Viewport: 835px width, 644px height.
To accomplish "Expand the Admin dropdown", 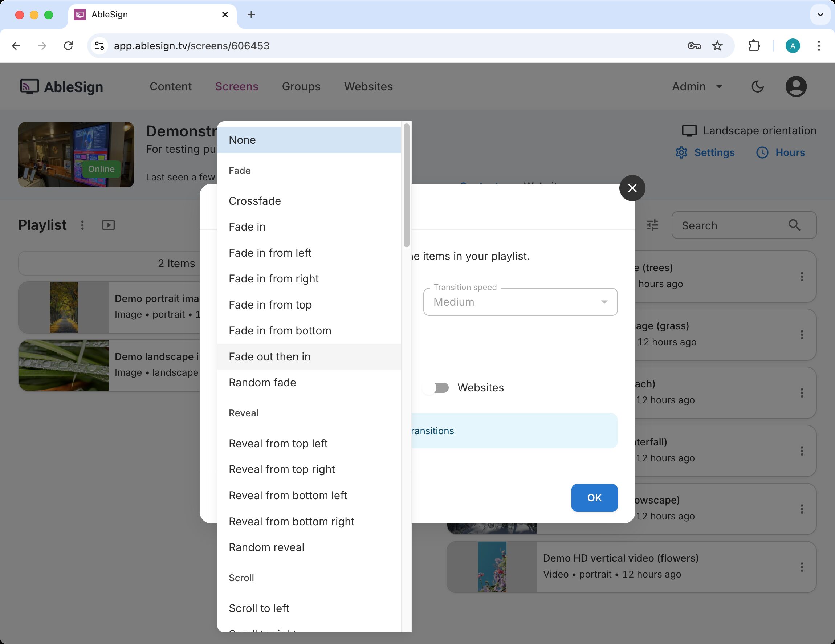I will [x=696, y=86].
